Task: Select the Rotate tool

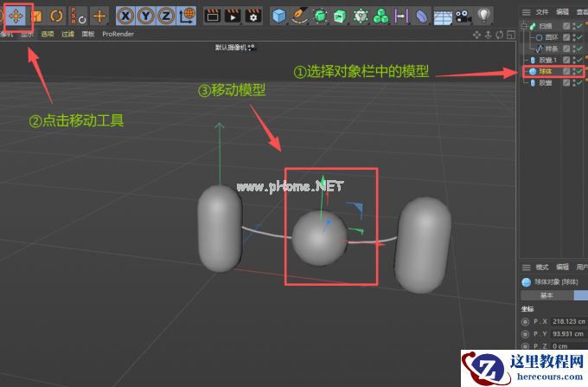Action: [x=56, y=16]
